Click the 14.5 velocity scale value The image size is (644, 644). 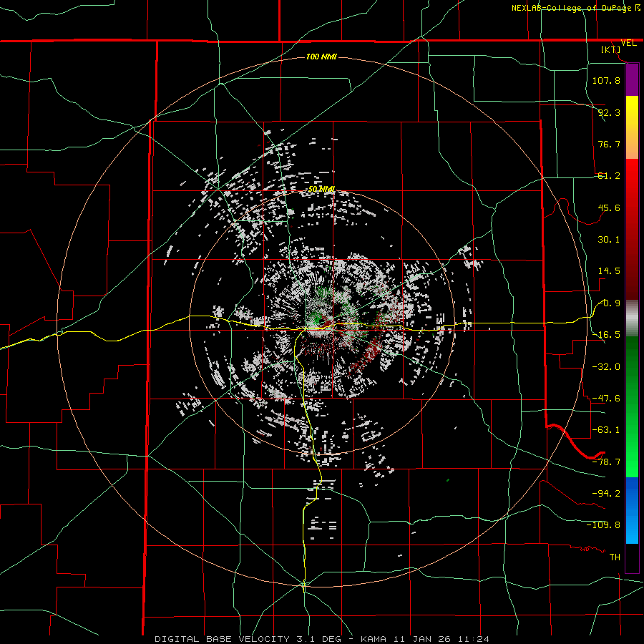point(609,271)
